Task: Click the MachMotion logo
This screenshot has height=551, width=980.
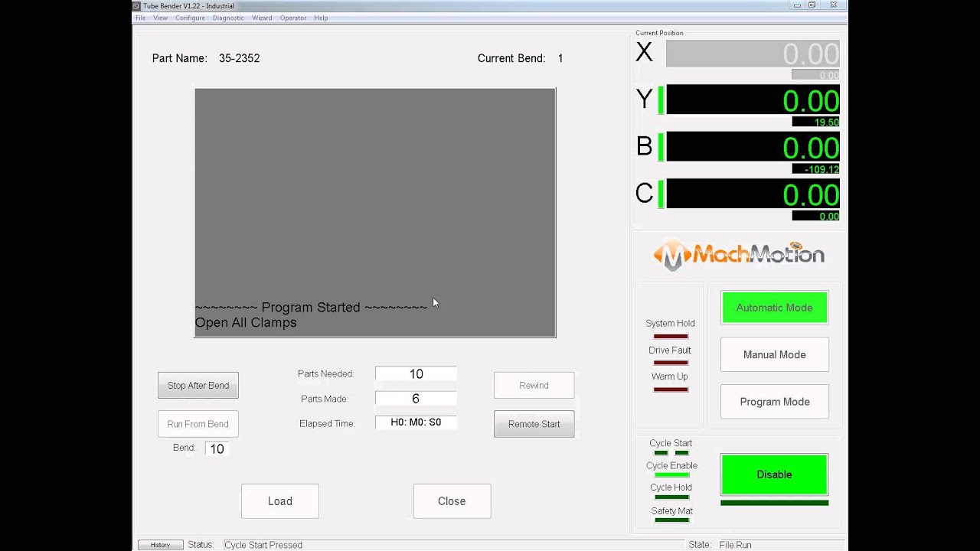Action: pos(739,256)
